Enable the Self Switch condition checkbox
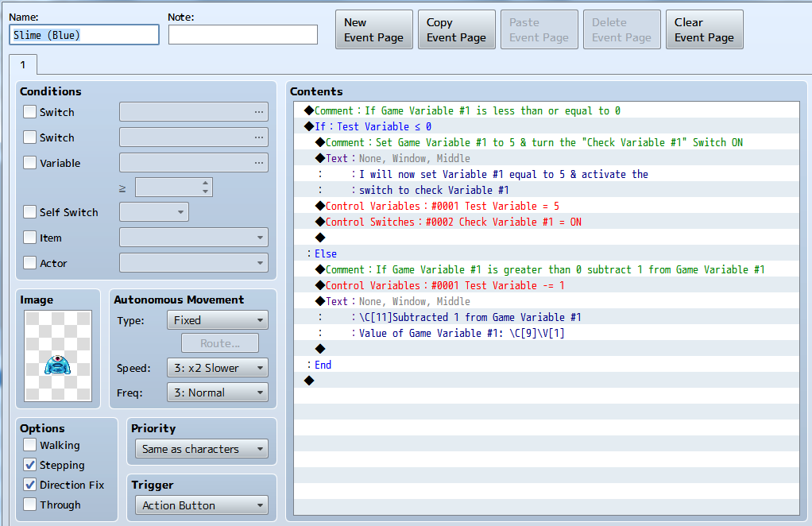812x526 pixels. [x=30, y=212]
